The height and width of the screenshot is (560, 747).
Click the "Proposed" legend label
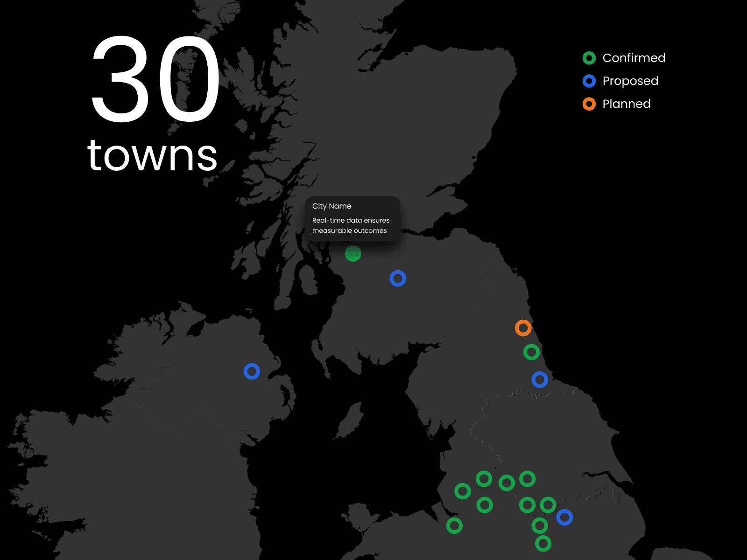(x=630, y=81)
